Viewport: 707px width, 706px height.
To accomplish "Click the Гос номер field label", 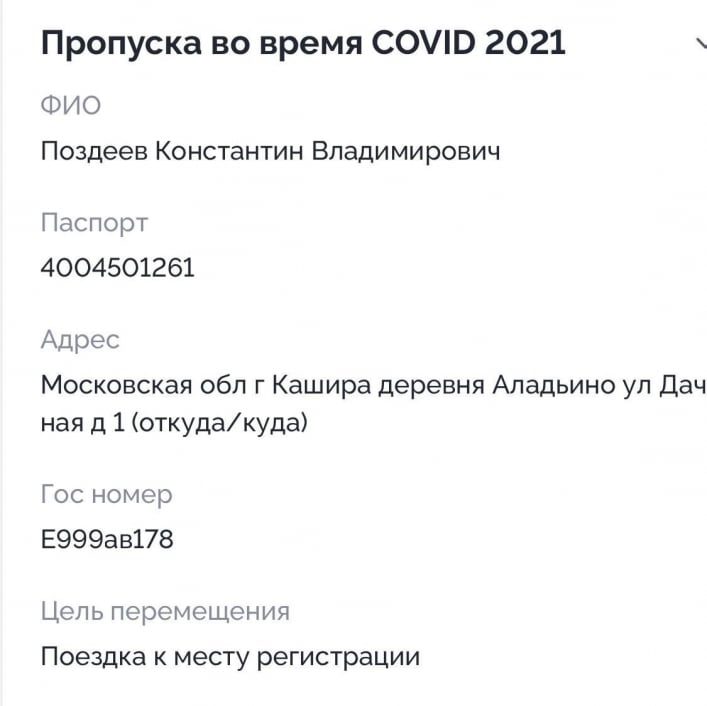I will pos(106,494).
